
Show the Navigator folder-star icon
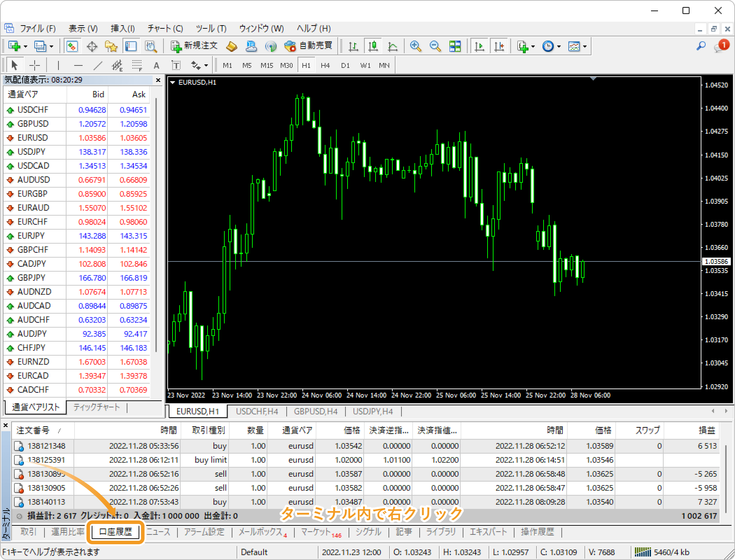tap(111, 46)
